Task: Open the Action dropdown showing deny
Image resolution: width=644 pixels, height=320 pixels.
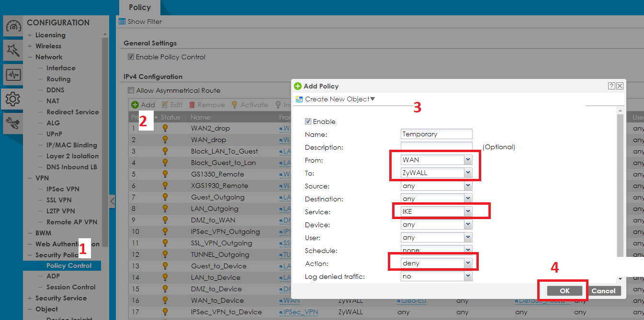Action: click(x=468, y=263)
